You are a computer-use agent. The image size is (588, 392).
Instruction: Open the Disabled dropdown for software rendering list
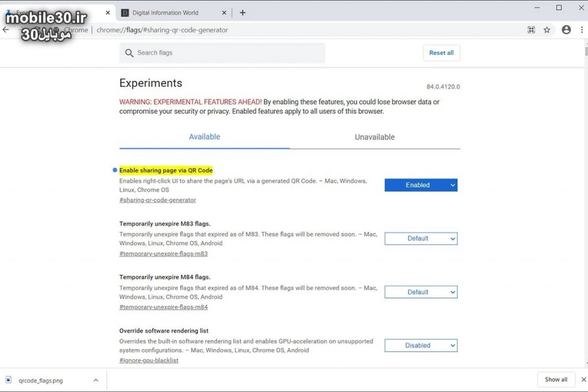point(421,346)
